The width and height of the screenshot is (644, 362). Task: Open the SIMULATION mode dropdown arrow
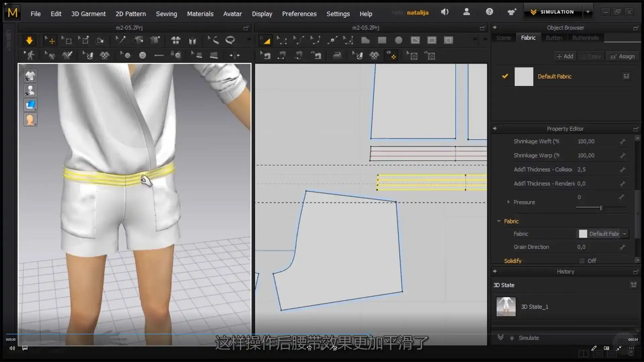(588, 12)
